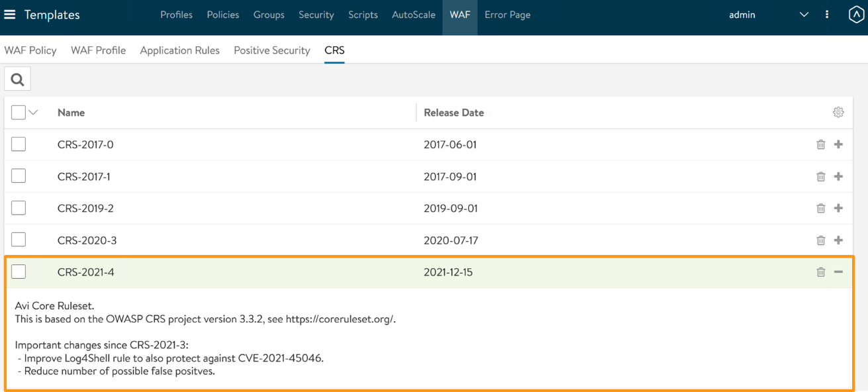Click the 2017-06-01 release date

[450, 144]
